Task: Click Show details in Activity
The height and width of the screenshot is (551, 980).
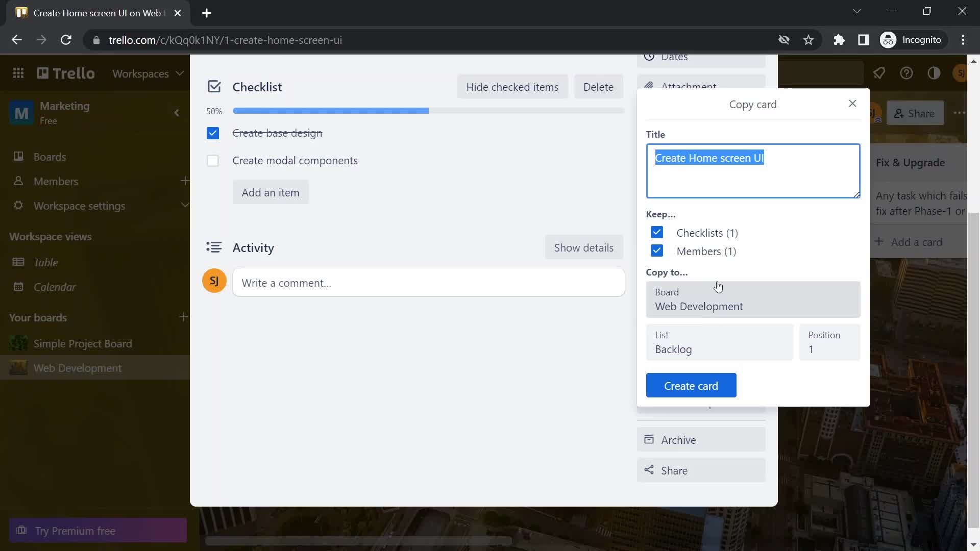Action: click(584, 247)
